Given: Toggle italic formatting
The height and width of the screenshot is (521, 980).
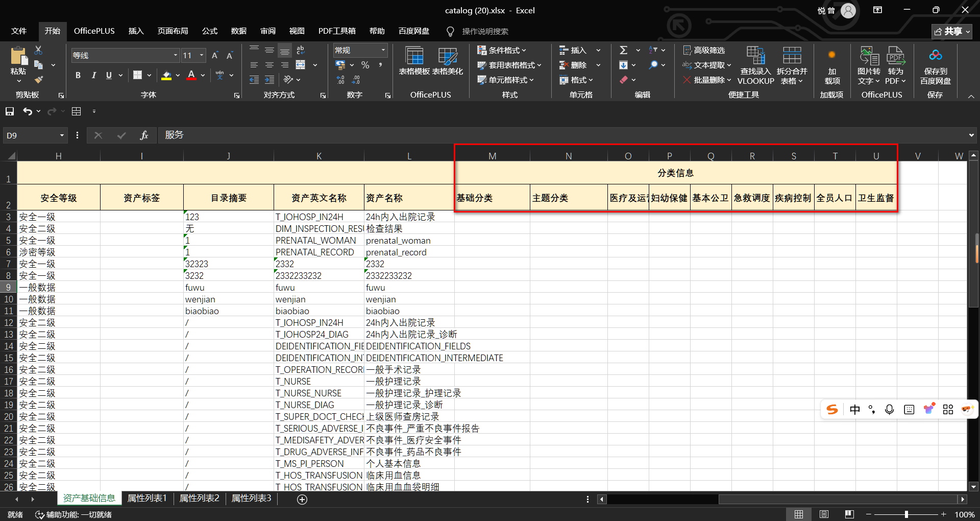Looking at the screenshot, I should click(x=93, y=76).
